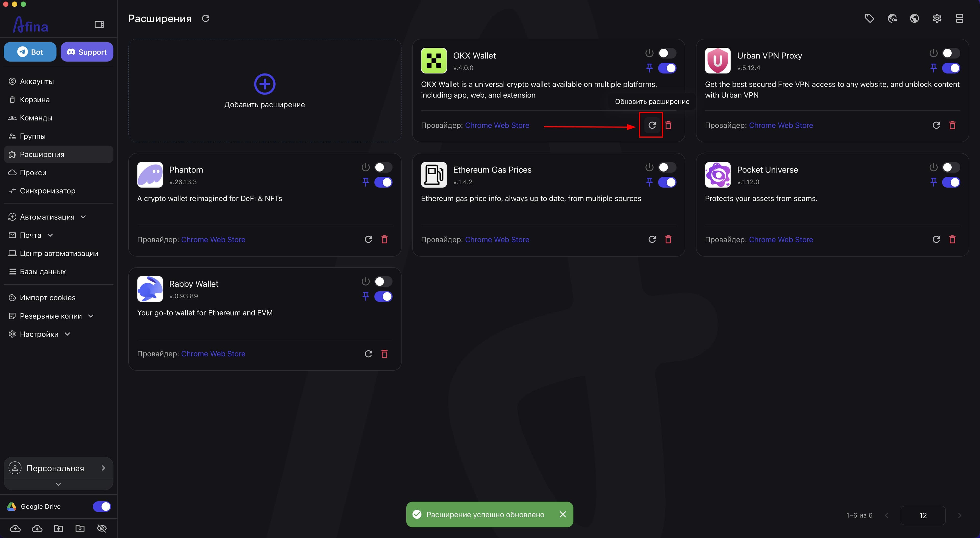The width and height of the screenshot is (980, 538).
Task: Toggle the Phantom power switch
Action: (x=383, y=167)
